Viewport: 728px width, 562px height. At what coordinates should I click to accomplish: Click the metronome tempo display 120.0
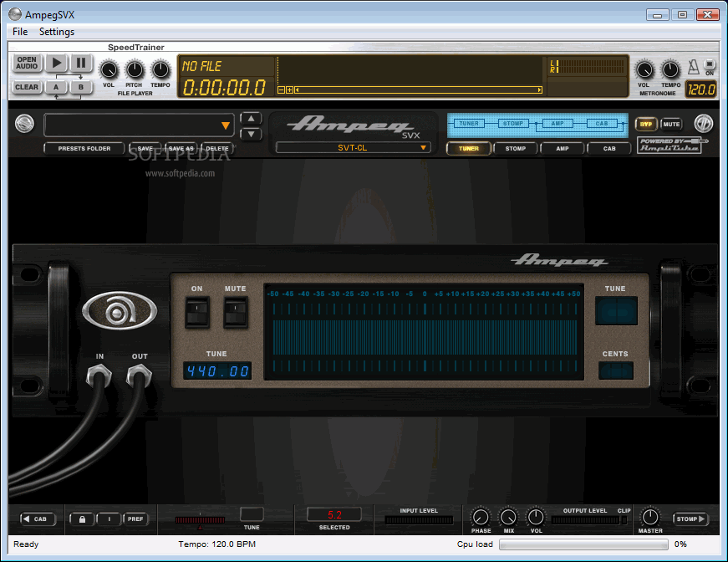pyautogui.click(x=701, y=89)
